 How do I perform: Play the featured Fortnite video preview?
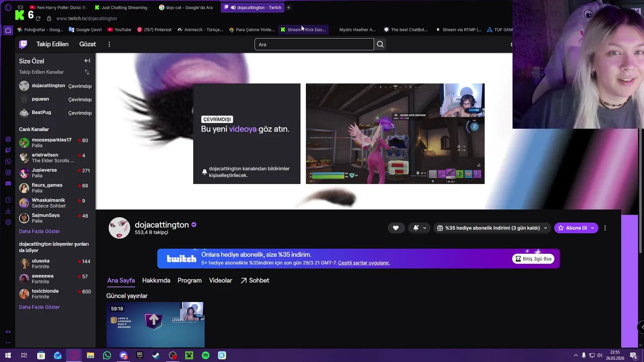coord(395,134)
